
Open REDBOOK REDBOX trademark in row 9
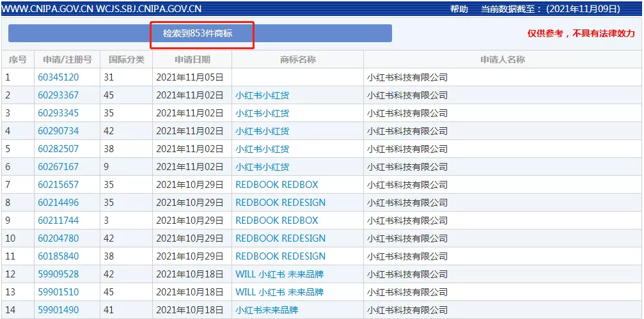coord(276,221)
